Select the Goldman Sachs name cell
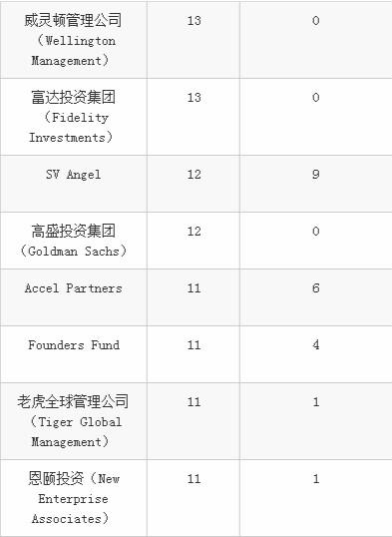Image resolution: width=392 pixels, height=537 pixels. tap(73, 241)
